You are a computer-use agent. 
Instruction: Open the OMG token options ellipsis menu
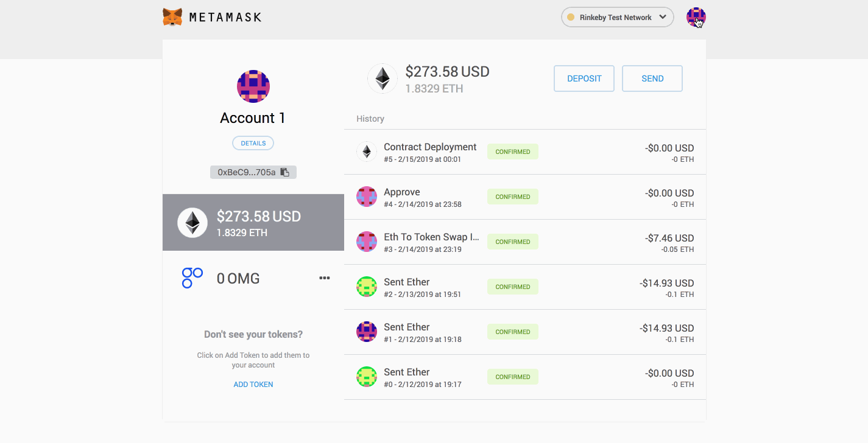[x=325, y=278]
